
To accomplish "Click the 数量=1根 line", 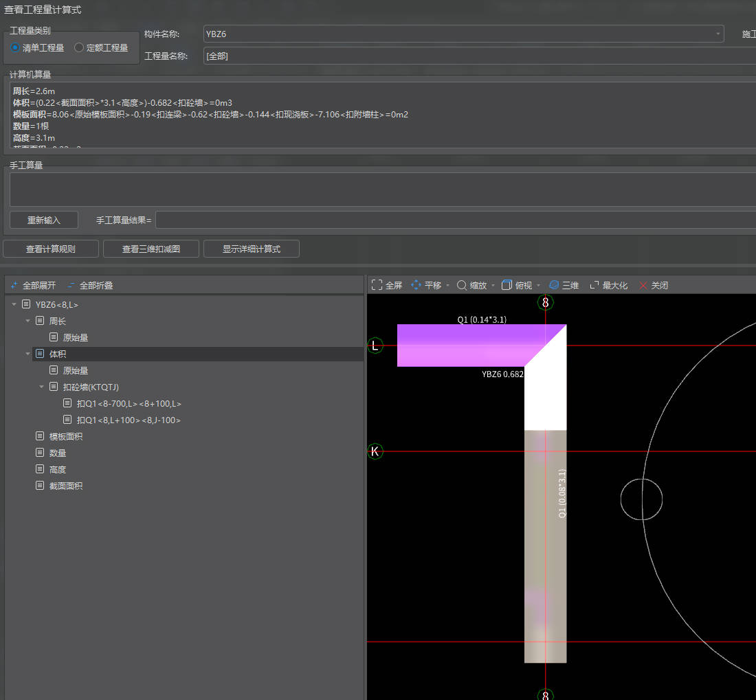I will 31,126.
